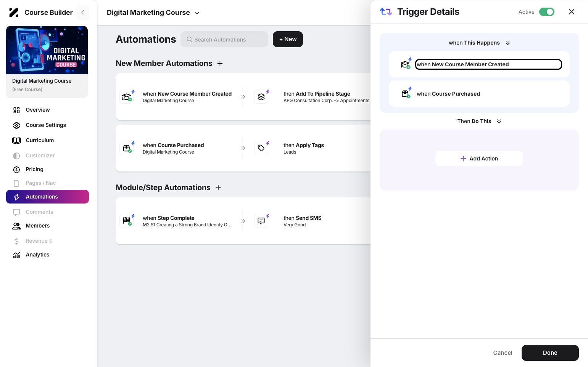The width and height of the screenshot is (588, 367).
Task: Collapse the sidebar with the back chevron
Action: 82,13
